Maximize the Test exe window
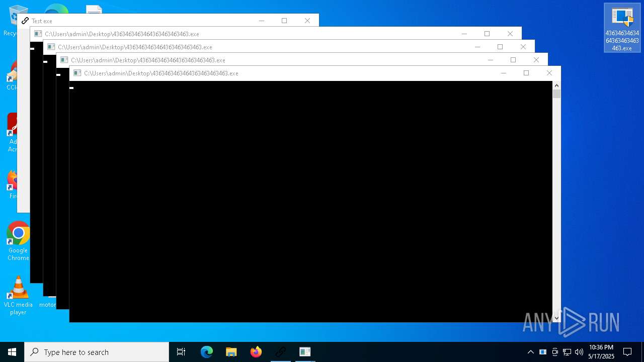This screenshot has width=644, height=362. point(284,21)
